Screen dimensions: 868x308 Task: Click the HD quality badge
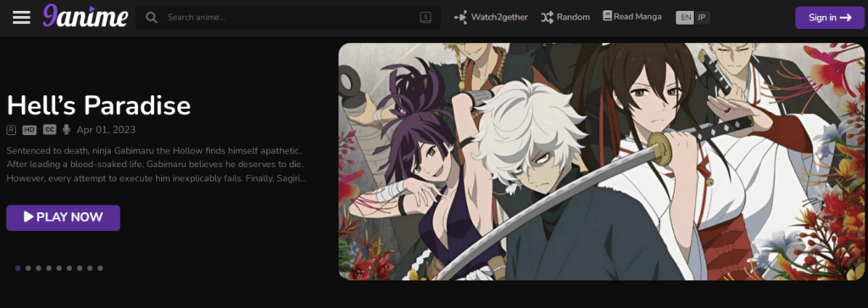30,130
